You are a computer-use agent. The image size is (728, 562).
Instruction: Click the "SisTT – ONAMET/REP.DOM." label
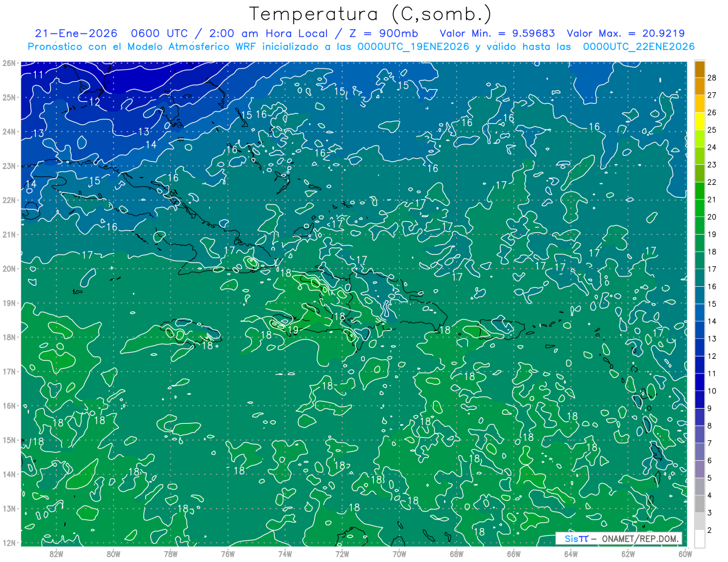619,538
